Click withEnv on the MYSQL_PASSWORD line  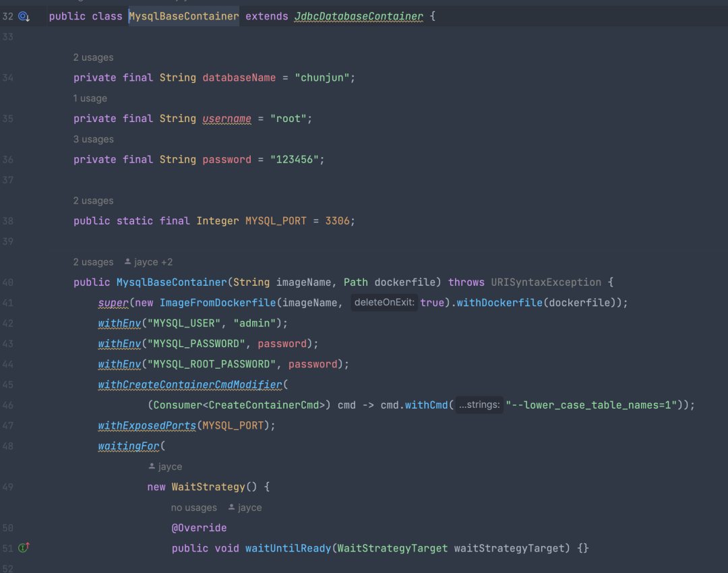click(x=119, y=344)
